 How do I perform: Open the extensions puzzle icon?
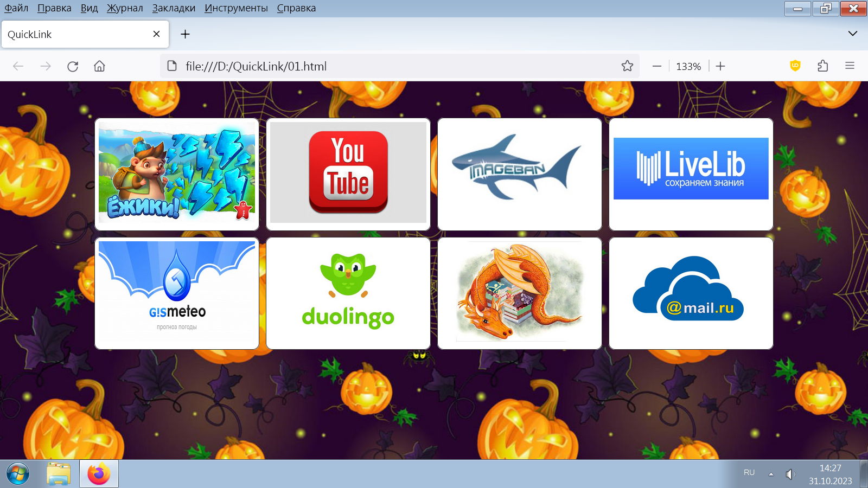pyautogui.click(x=822, y=66)
